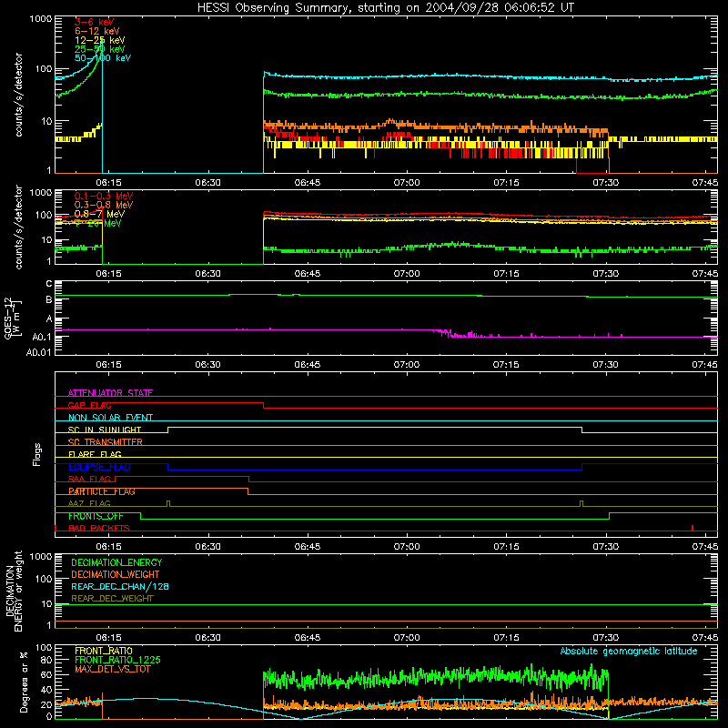Click the "80" tick on the Degrees axis
Screen dimensions: 728x728
pos(46,661)
